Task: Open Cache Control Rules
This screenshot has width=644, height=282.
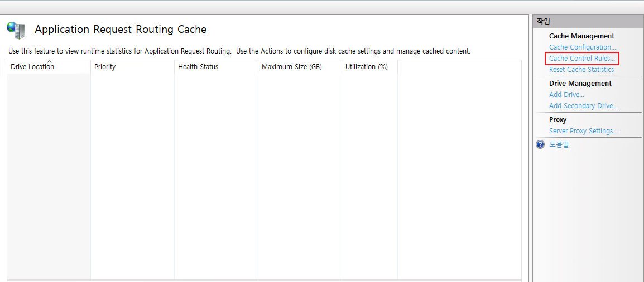Action: [582, 59]
